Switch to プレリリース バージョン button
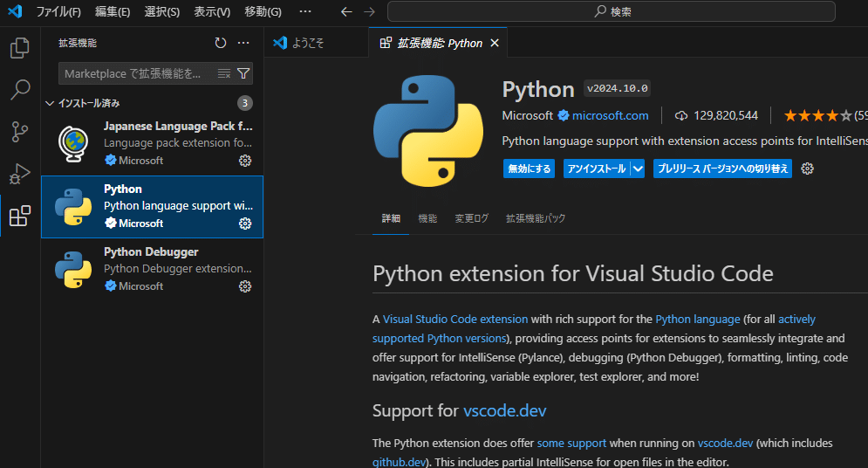Image resolution: width=868 pixels, height=468 pixels. pyautogui.click(x=722, y=169)
